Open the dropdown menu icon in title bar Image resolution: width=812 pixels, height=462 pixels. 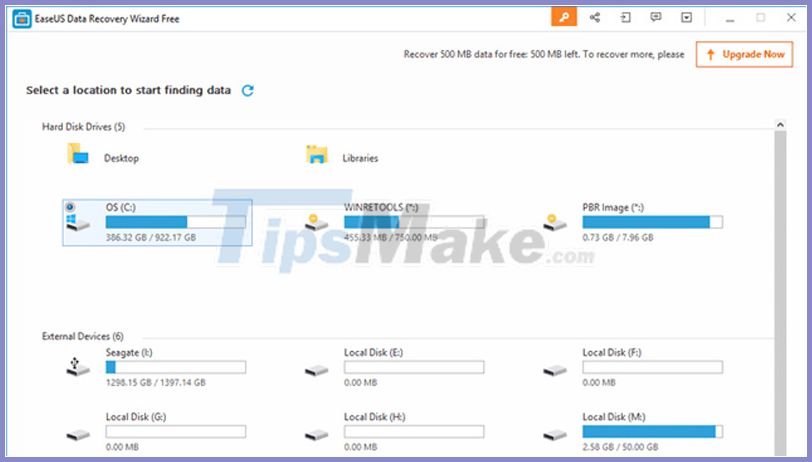pyautogui.click(x=686, y=18)
